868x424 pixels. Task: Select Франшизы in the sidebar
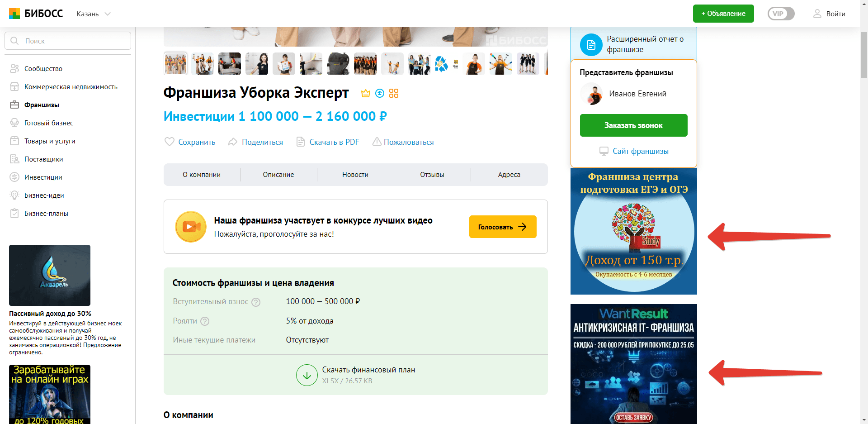[x=42, y=105]
